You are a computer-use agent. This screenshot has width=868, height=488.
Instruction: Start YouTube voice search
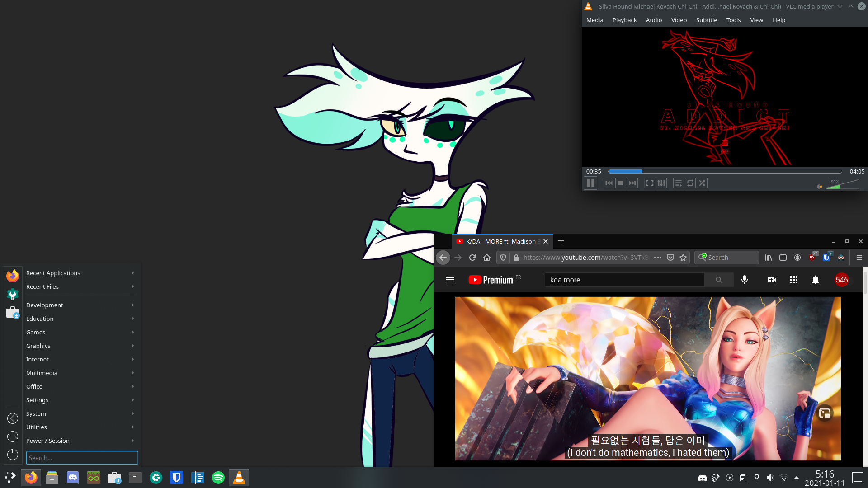coord(745,280)
